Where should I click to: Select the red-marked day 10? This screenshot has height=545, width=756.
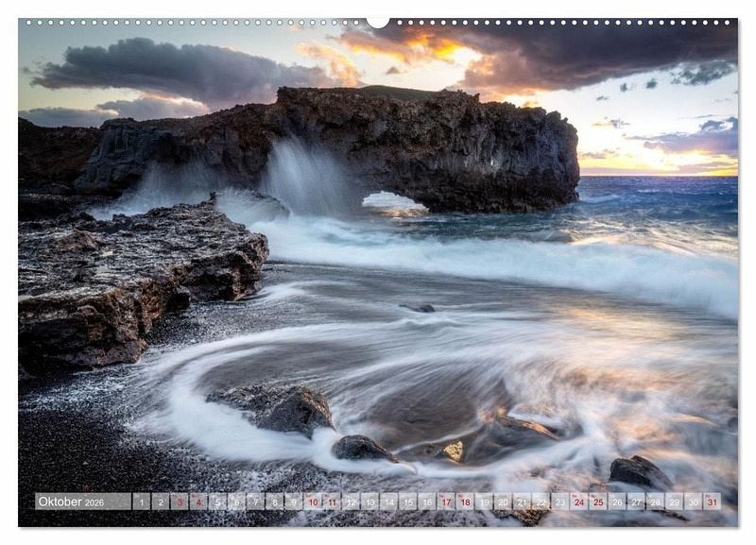[x=312, y=502]
